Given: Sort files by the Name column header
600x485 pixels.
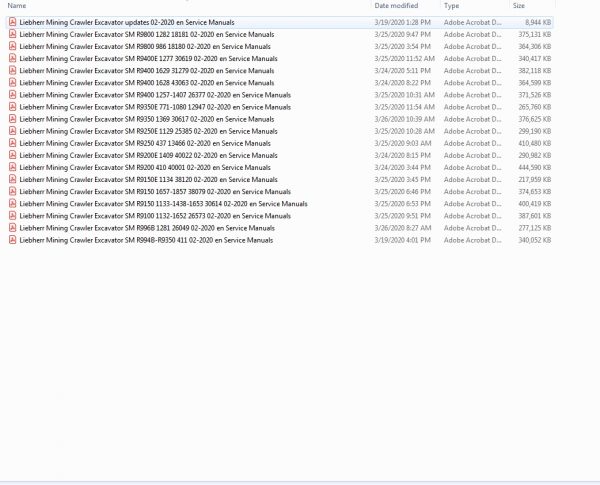Looking at the screenshot, I should tap(17, 6).
